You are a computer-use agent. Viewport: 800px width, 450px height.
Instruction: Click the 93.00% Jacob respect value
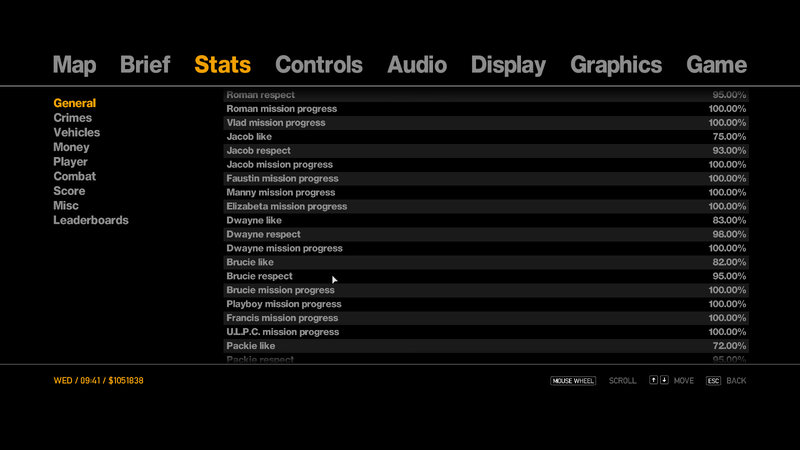coord(729,151)
